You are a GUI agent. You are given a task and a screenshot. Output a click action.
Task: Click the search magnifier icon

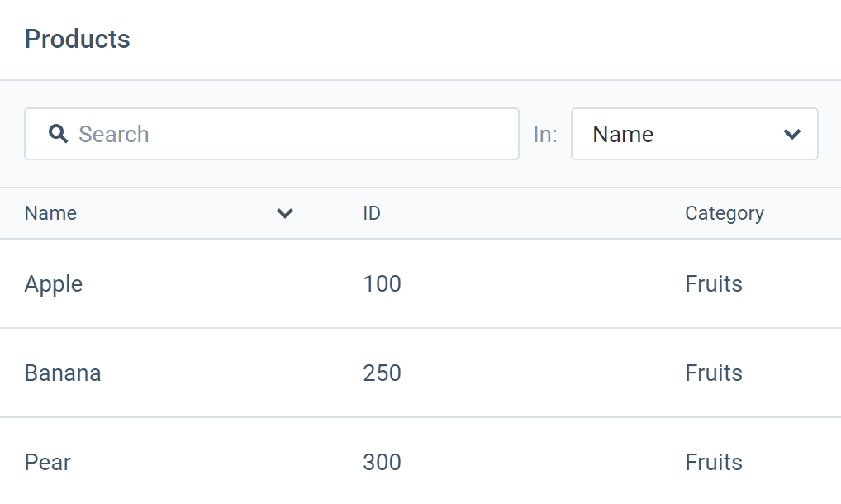pos(58,134)
